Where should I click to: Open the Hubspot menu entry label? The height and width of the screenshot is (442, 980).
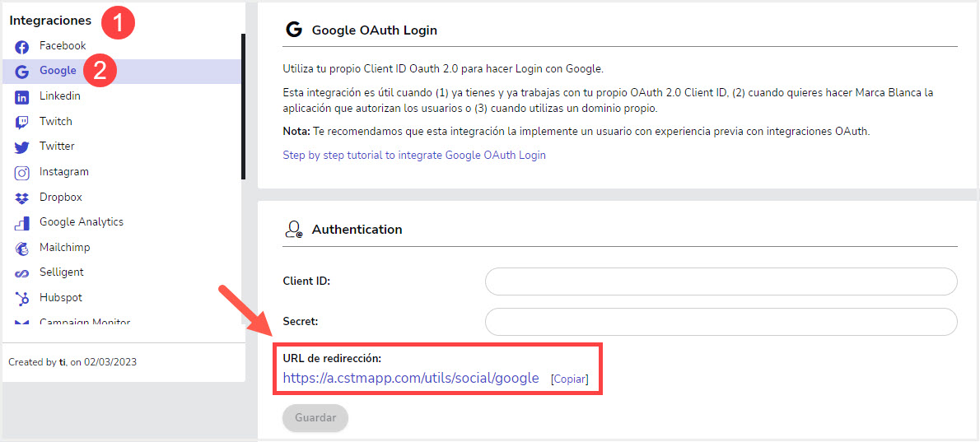(x=61, y=298)
